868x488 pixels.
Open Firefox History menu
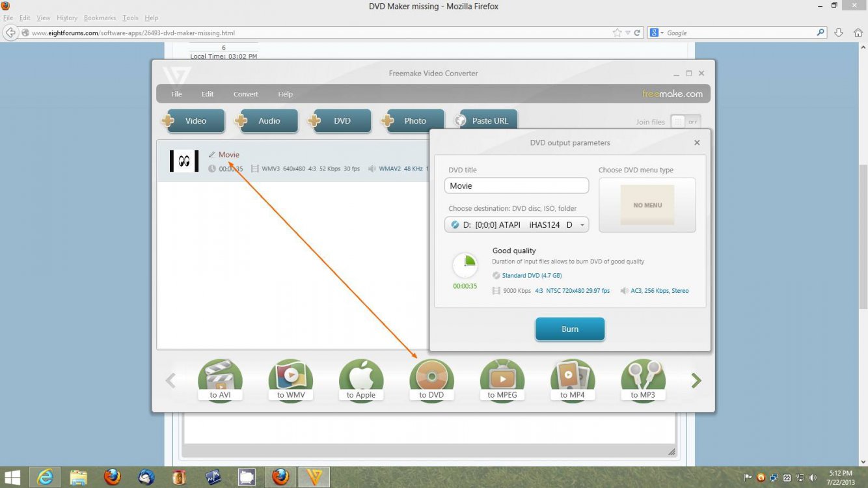pyautogui.click(x=67, y=18)
